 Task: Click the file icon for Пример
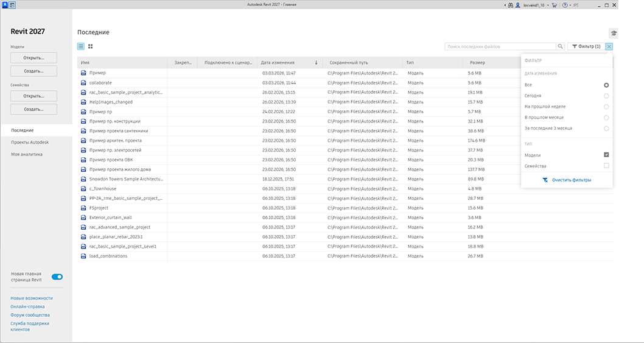83,72
